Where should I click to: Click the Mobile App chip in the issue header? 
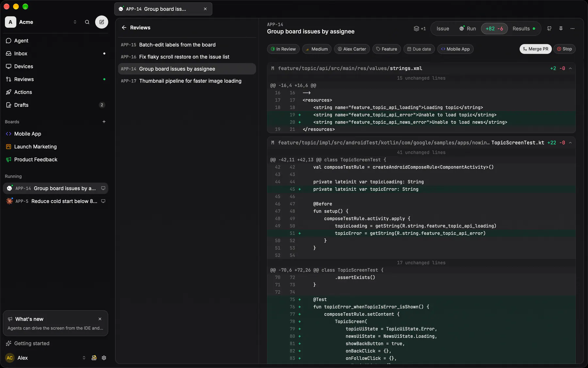pos(455,49)
